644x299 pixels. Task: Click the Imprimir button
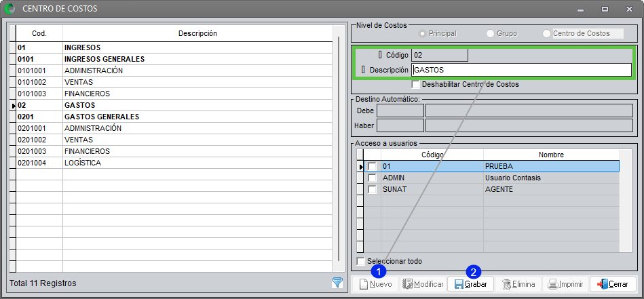point(565,284)
